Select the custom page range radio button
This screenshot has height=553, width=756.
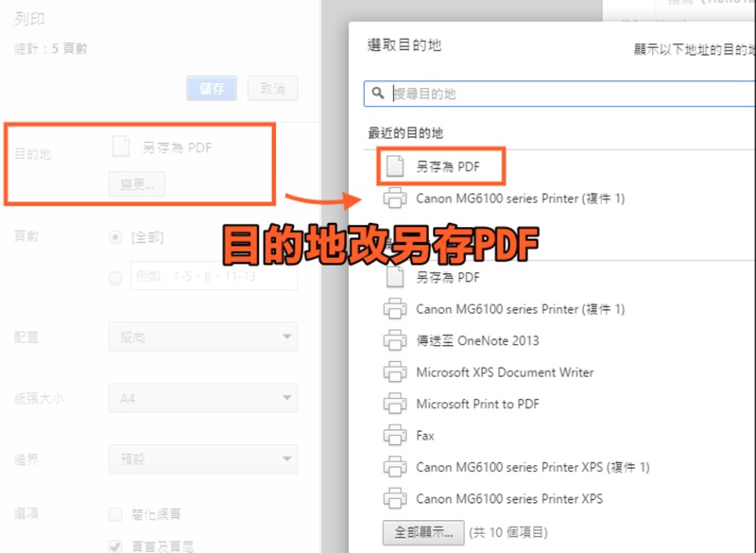tap(115, 278)
